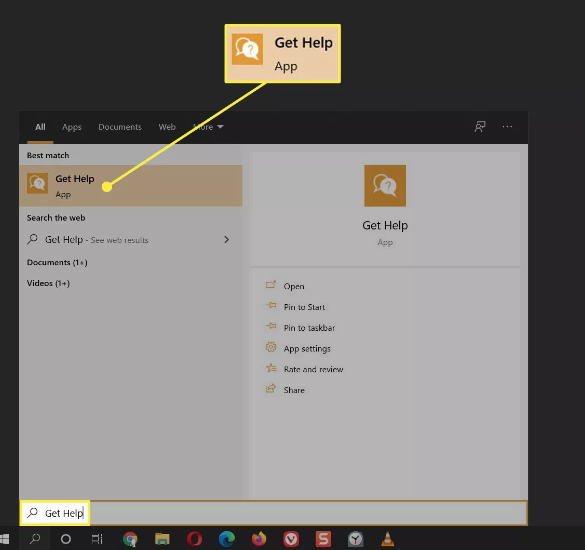Click the taskbar search magnifier icon

(35, 538)
